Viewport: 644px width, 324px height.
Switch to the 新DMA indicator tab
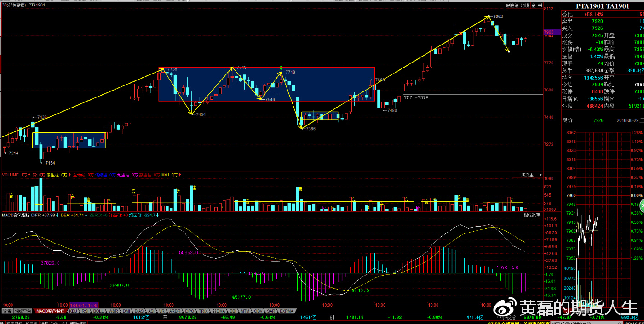219,311
